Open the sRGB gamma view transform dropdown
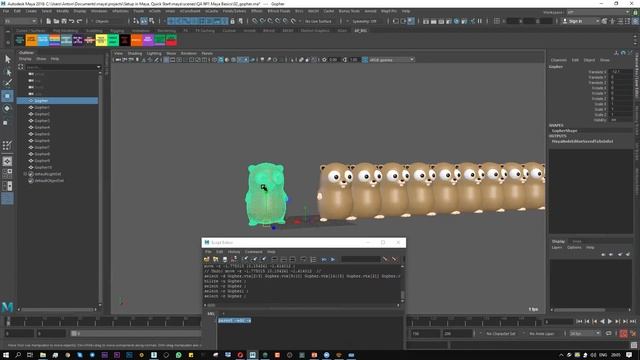Viewport: 640px width, 360px height. (x=392, y=60)
